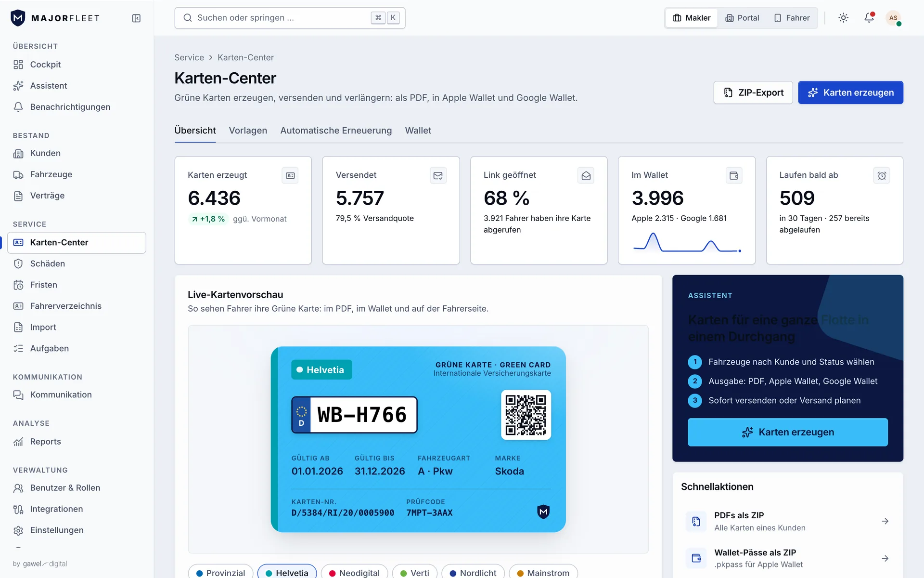Click the arrow on PDFs als ZIP

pyautogui.click(x=885, y=521)
